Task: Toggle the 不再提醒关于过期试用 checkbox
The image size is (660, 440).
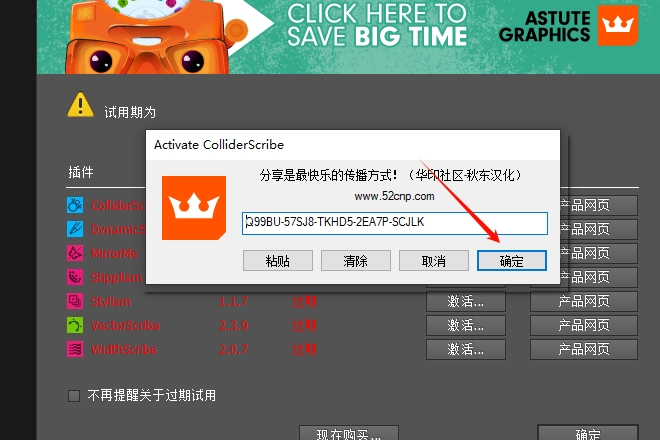Action: pyautogui.click(x=74, y=396)
